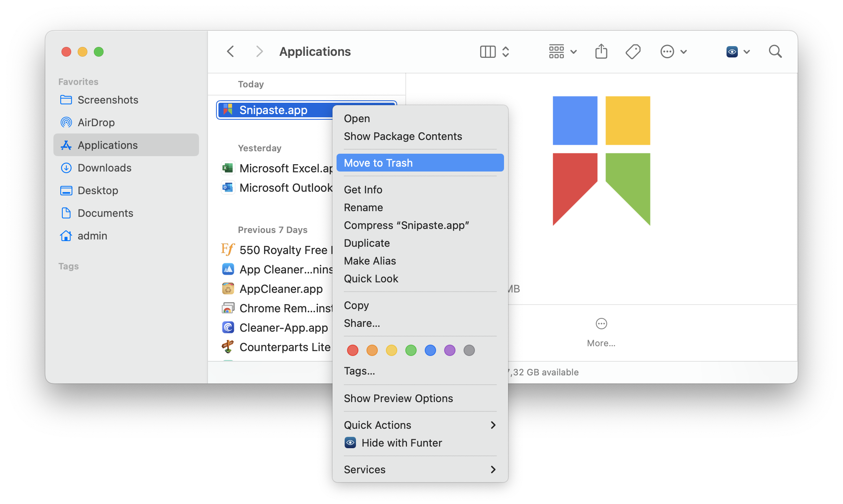
Task: Select AppCleaner.app in the list
Action: (277, 289)
